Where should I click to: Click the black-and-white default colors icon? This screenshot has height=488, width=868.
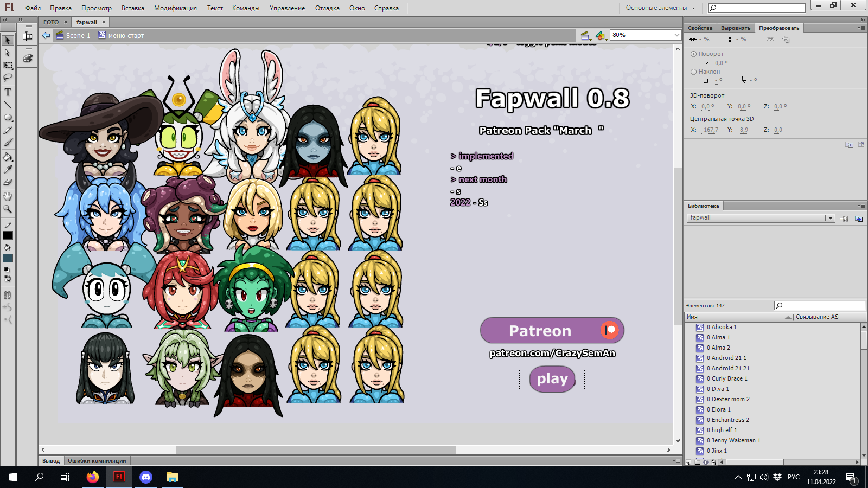click(x=7, y=269)
